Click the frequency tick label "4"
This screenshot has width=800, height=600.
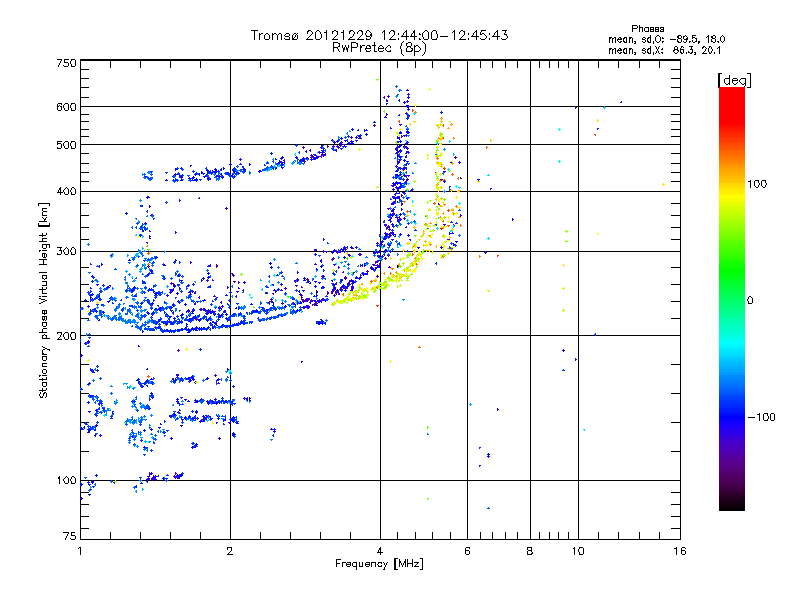[x=380, y=551]
